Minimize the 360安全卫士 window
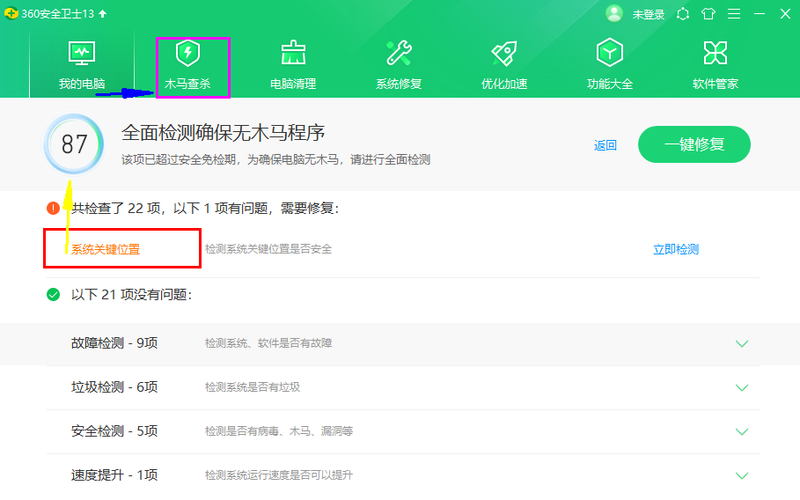Viewport: 800px width, 500px height. click(759, 14)
